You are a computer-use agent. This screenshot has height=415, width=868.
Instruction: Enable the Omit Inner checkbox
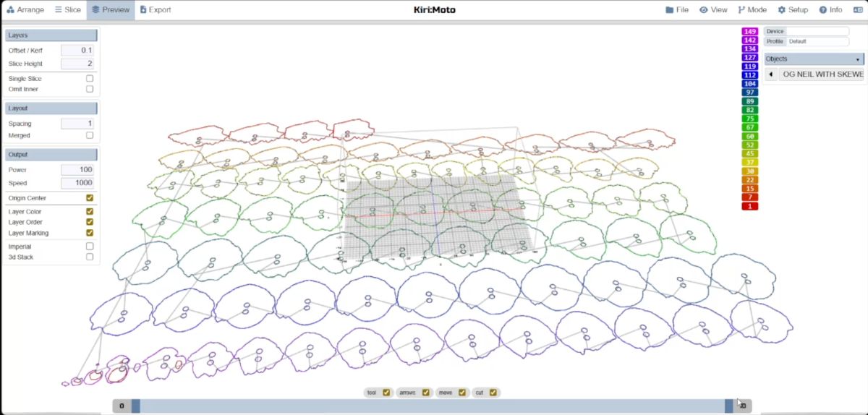(90, 89)
